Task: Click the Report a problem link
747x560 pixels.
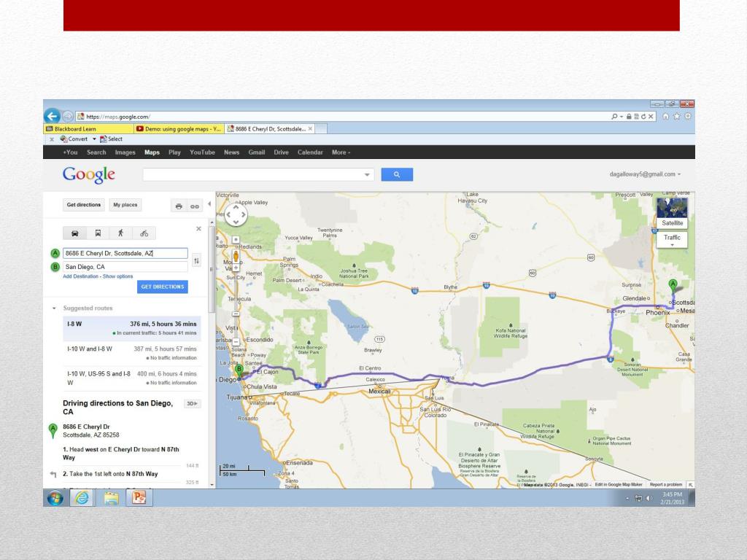Action: pyautogui.click(x=666, y=484)
